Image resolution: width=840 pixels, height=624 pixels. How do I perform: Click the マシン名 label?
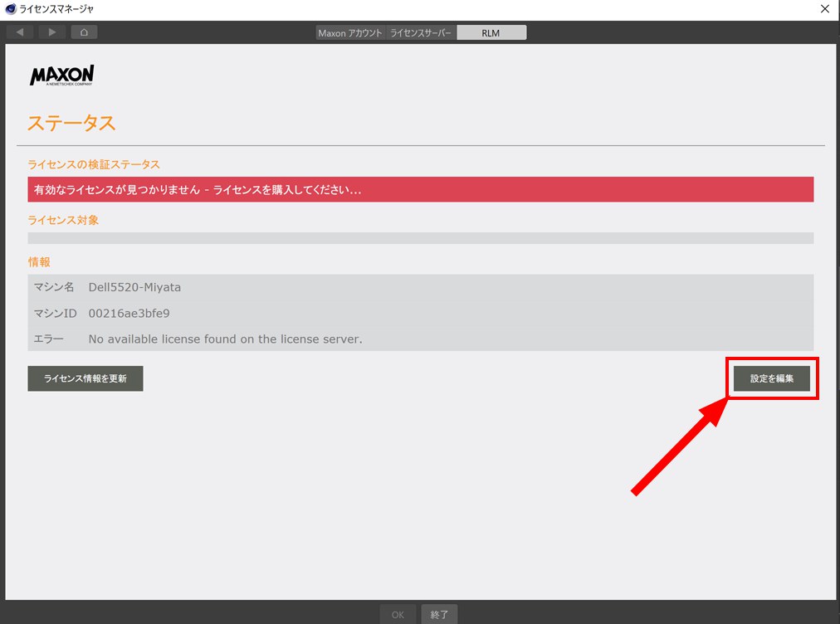coord(54,287)
